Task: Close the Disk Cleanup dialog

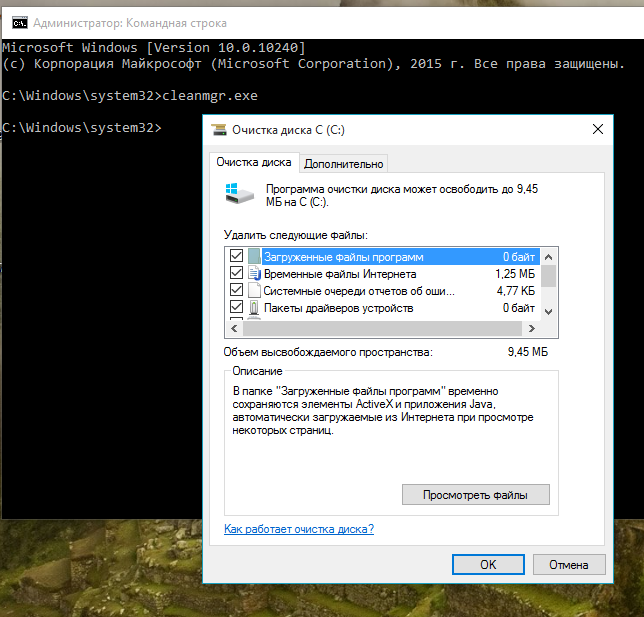Action: point(598,129)
